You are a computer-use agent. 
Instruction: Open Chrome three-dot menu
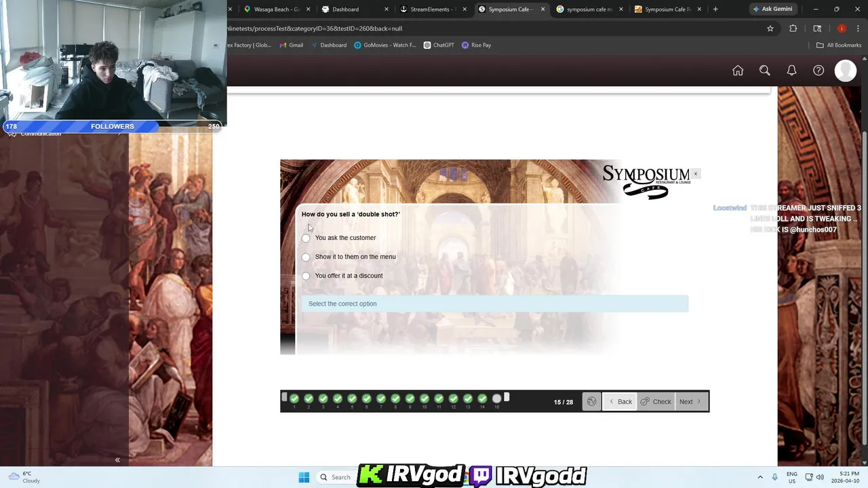click(857, 28)
